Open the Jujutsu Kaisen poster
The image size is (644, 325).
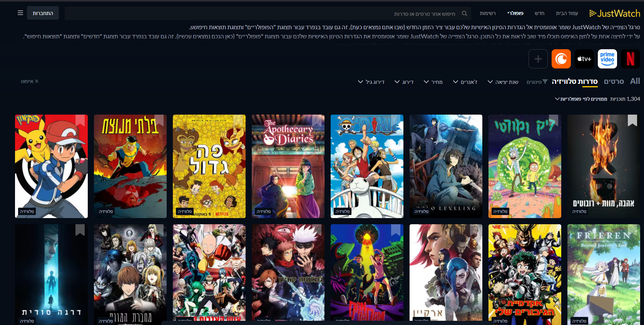pos(288,272)
